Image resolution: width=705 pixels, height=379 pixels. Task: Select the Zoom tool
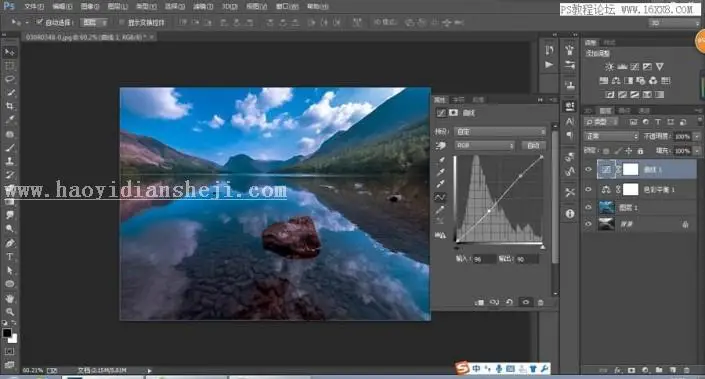click(x=9, y=312)
